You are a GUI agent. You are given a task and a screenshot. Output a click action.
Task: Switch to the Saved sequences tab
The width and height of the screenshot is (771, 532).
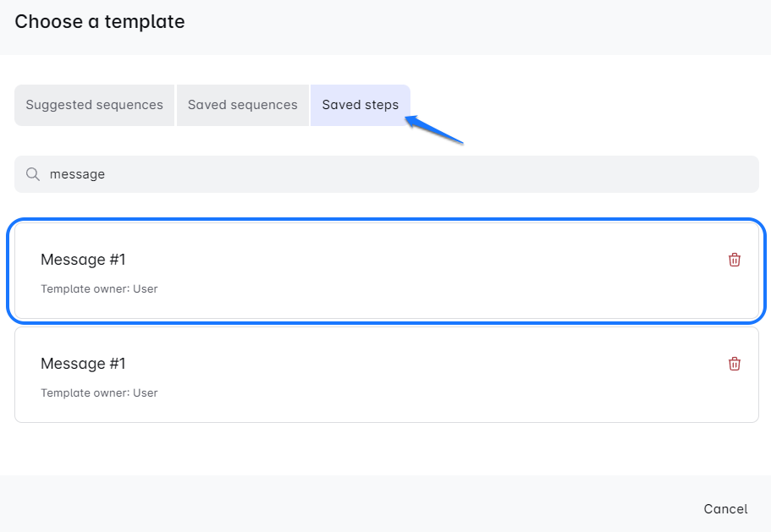(243, 106)
